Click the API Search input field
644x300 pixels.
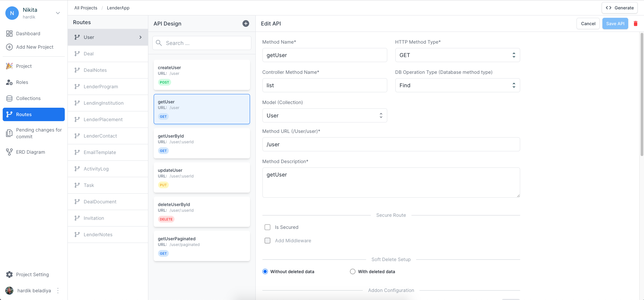point(202,43)
